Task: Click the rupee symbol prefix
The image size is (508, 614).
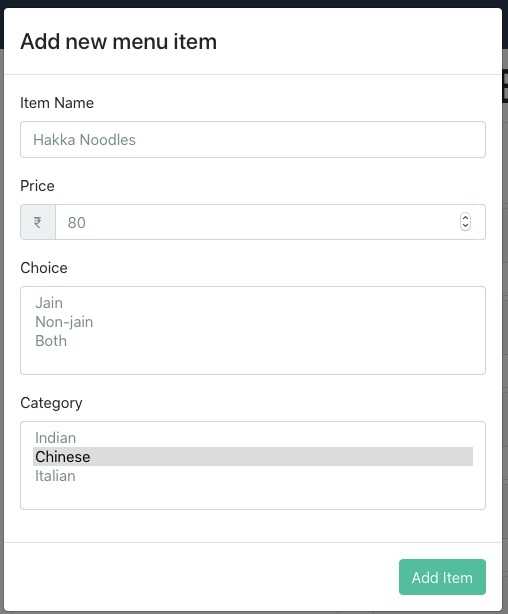Action: point(38,222)
